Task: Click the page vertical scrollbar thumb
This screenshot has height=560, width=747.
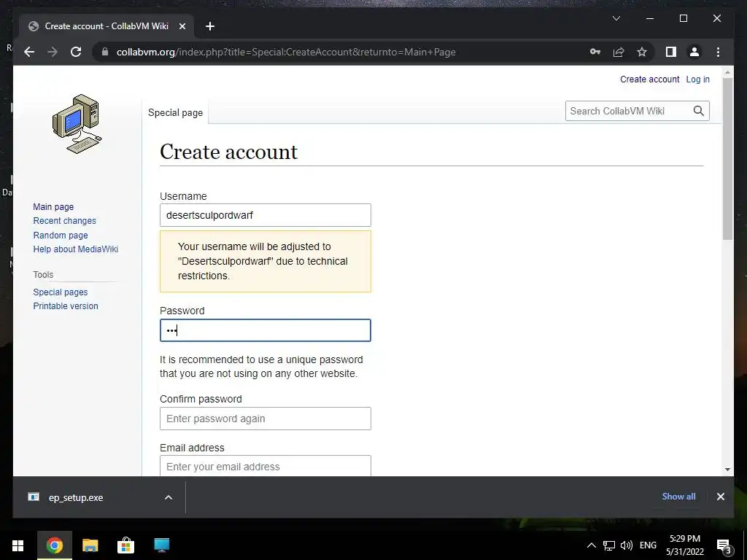Action: (x=727, y=158)
